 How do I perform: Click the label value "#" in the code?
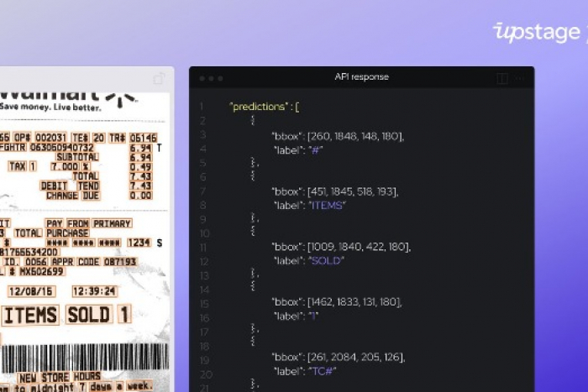(315, 150)
